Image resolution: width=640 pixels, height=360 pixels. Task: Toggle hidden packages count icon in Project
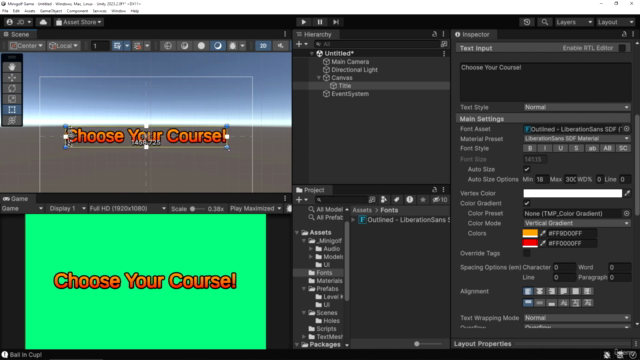[440, 200]
